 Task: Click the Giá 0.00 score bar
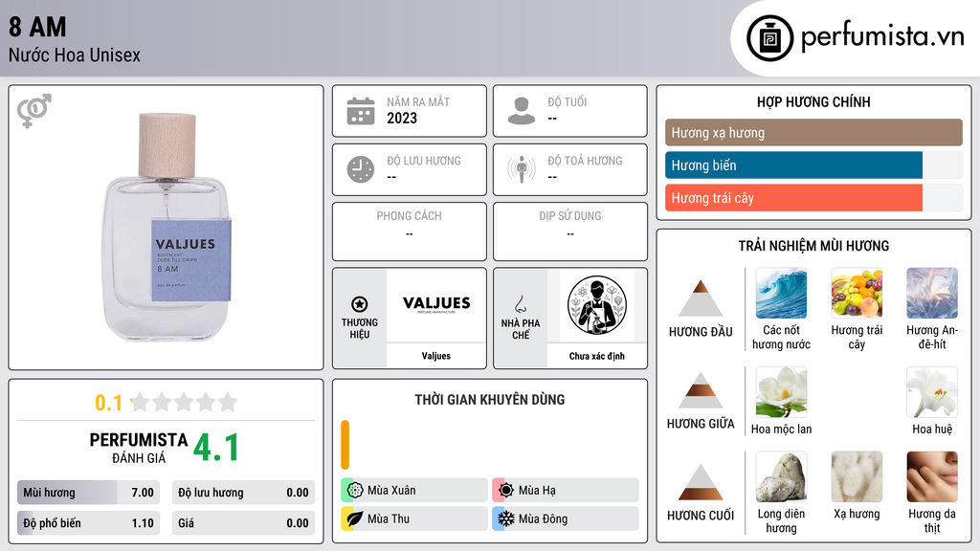tap(243, 523)
